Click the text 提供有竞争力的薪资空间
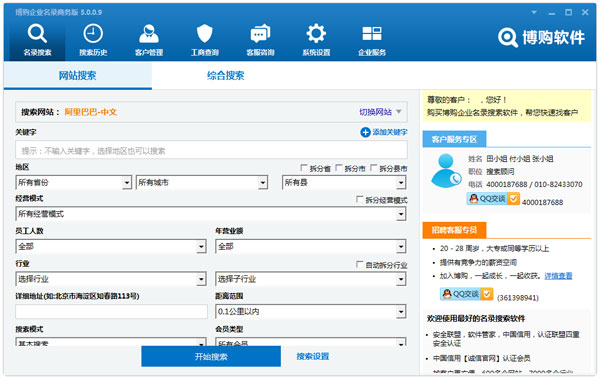The image size is (600, 378). click(478, 262)
